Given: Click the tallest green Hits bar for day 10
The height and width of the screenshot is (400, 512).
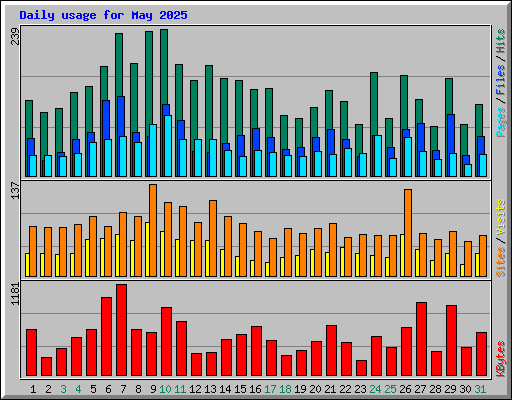Looking at the screenshot, I should pyautogui.click(x=164, y=67).
